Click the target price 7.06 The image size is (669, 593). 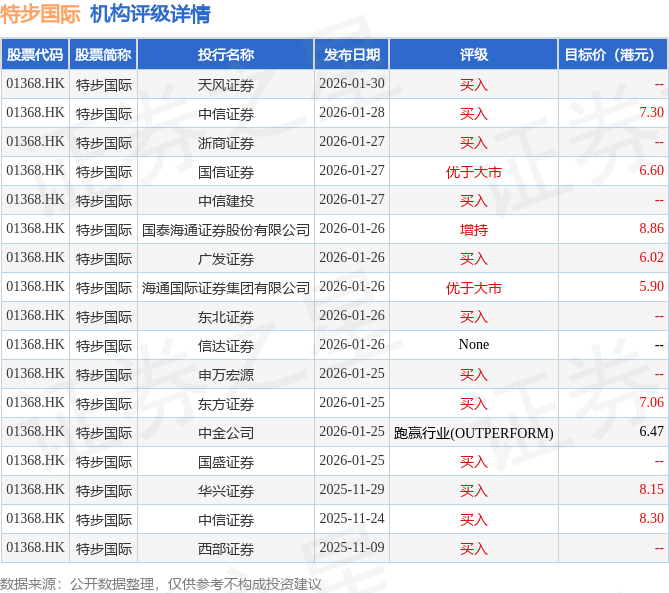pyautogui.click(x=651, y=403)
